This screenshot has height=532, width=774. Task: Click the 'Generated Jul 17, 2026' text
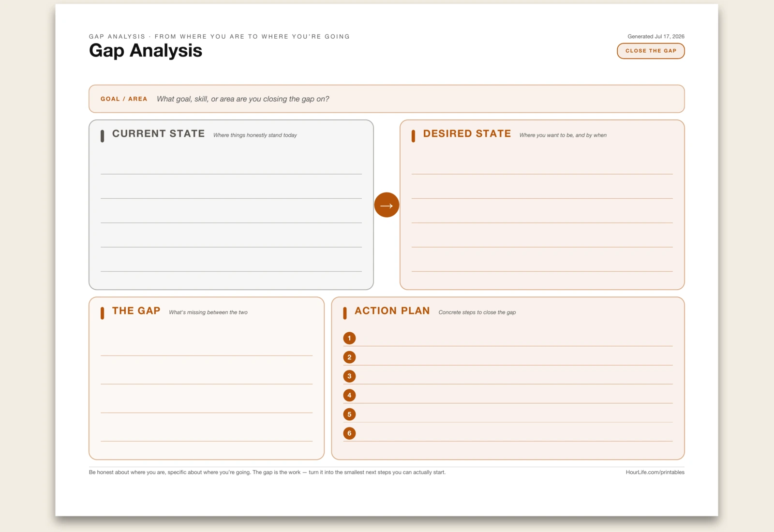656,37
